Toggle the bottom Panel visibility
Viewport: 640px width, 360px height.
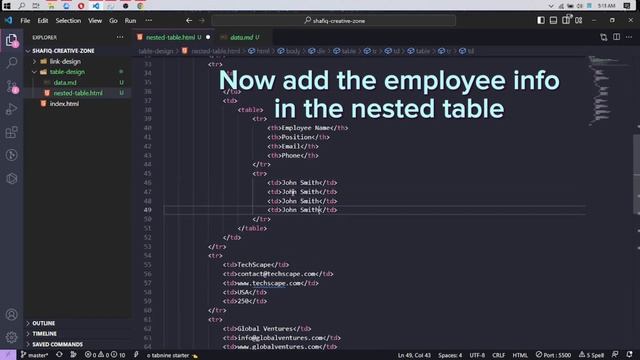(553, 20)
